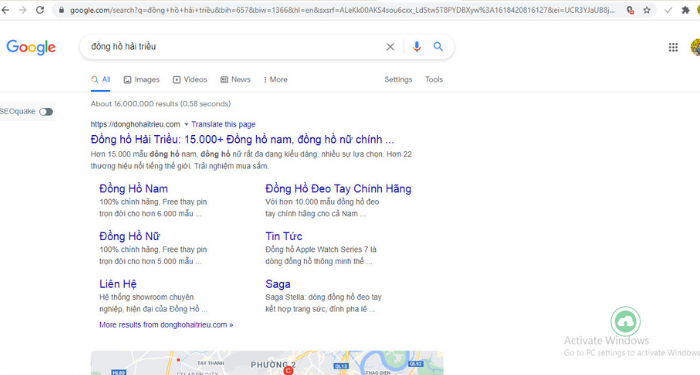Viewport: 700px width, 375px height.
Task: Click the About 16,000,000 results text
Action: (161, 104)
